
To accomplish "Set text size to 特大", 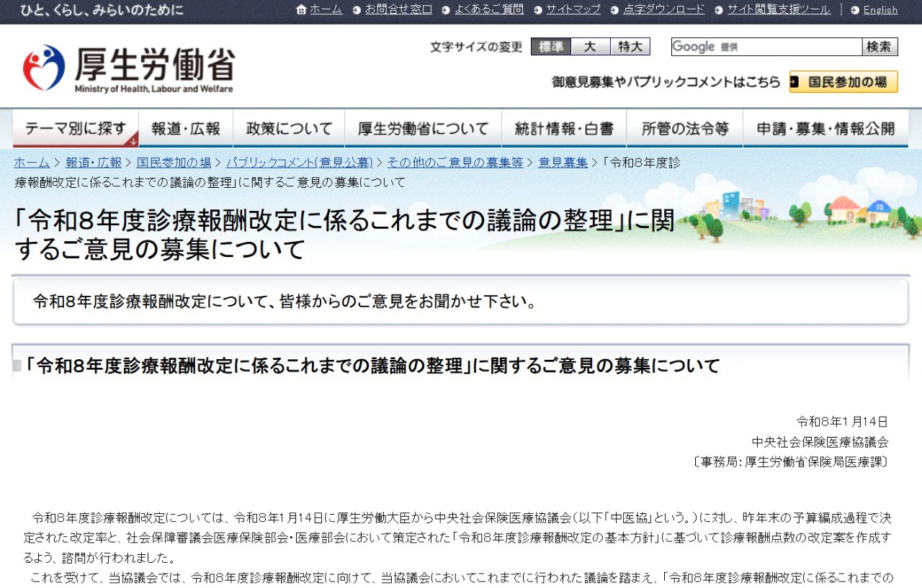I will (x=630, y=47).
